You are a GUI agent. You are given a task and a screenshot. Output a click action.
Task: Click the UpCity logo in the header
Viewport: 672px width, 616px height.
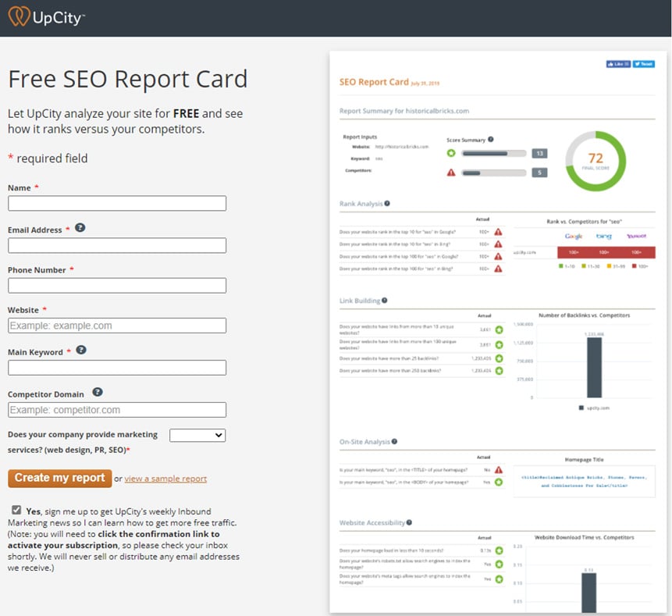click(47, 17)
